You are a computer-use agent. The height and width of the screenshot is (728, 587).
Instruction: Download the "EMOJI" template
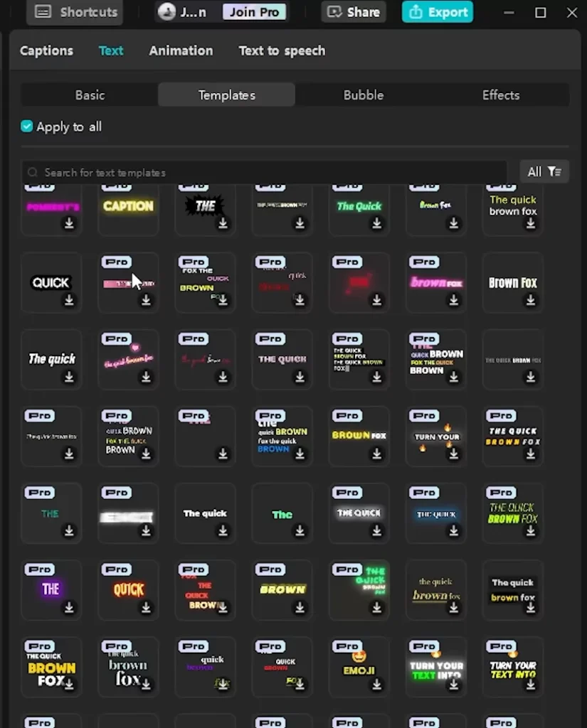coord(378,685)
